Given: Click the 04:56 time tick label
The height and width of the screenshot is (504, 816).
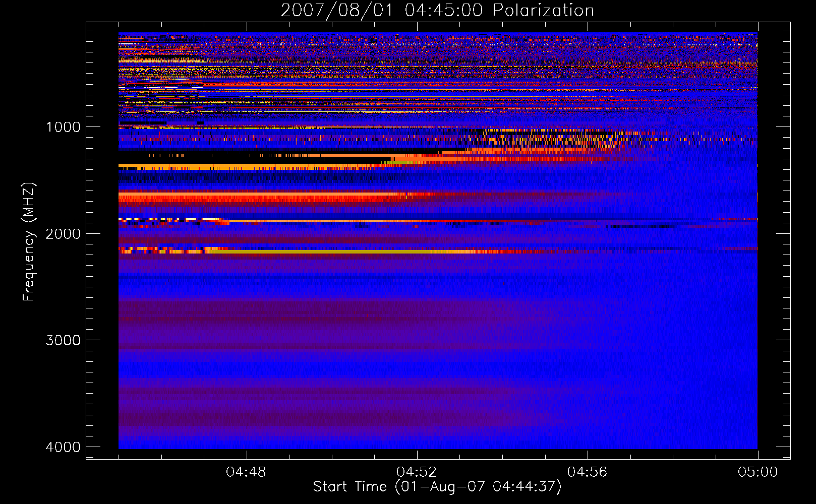Looking at the screenshot, I should click(587, 472).
